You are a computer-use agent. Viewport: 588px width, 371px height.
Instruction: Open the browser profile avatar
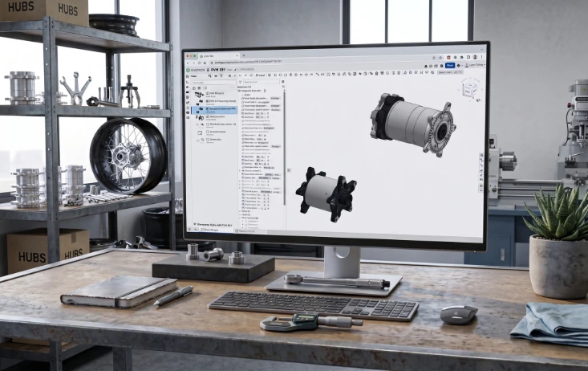[x=475, y=57]
